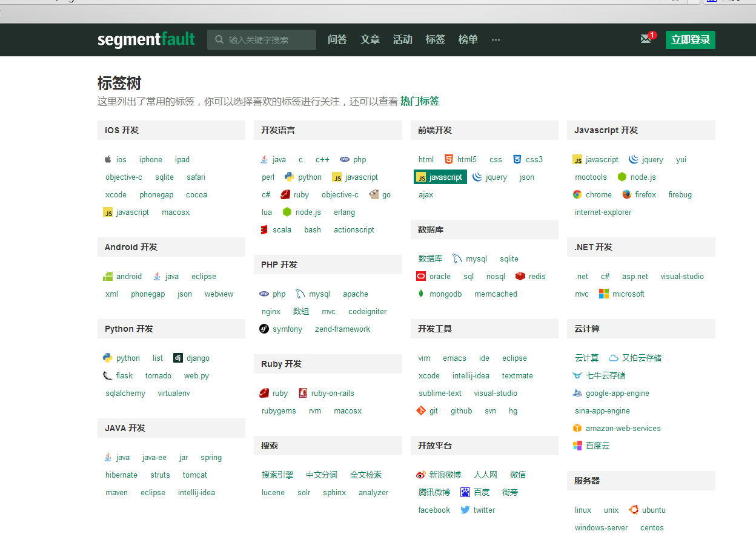Open the sina-app-engine tag

603,410
